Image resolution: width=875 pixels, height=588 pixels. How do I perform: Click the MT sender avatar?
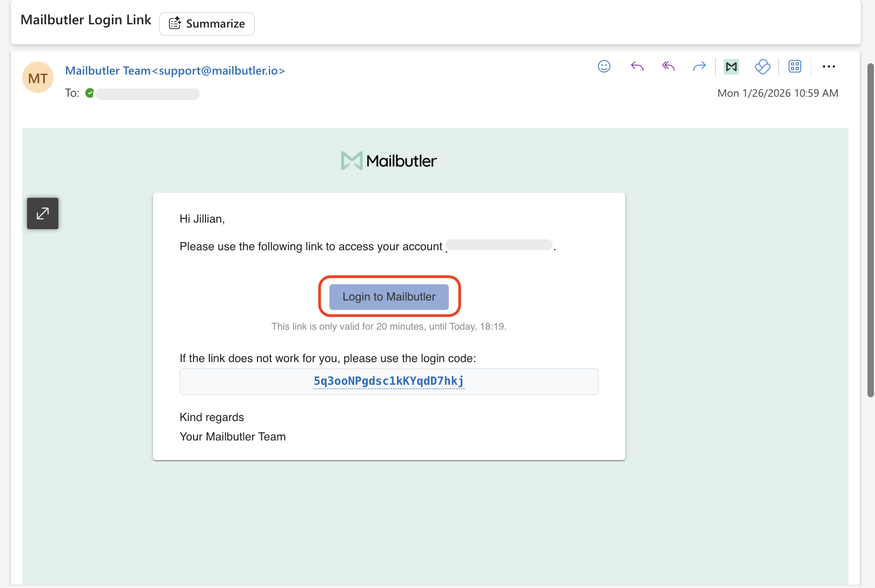coord(38,78)
